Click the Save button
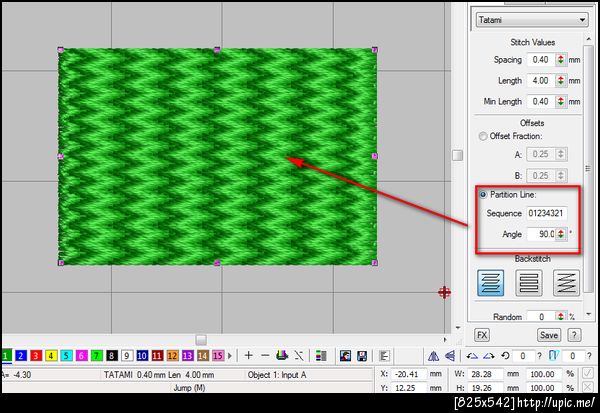 click(549, 335)
